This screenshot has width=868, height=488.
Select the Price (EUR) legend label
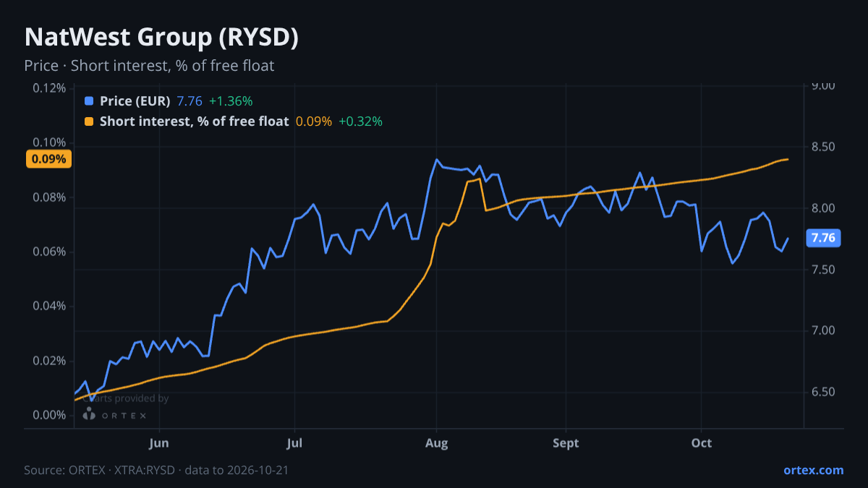[x=135, y=101]
